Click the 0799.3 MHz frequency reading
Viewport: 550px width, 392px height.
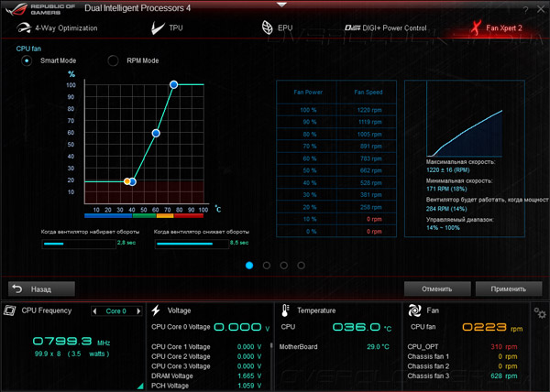[71, 341]
